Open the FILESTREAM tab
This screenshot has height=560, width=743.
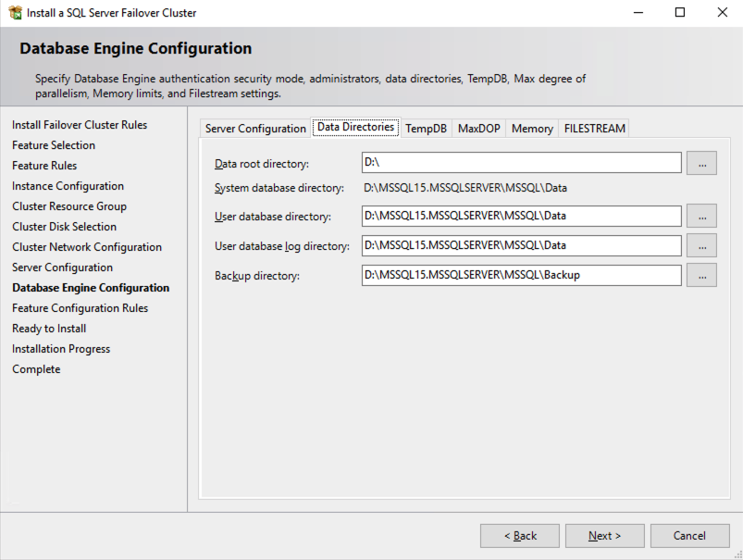click(594, 129)
